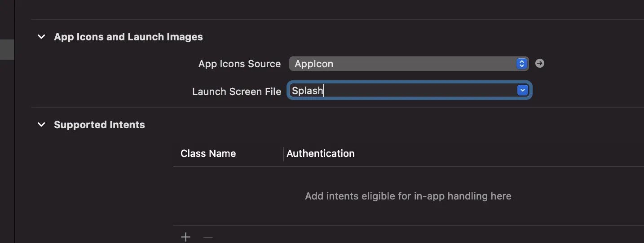Click the empty intents table placeholder text
The width and height of the screenshot is (644, 243).
click(x=408, y=196)
